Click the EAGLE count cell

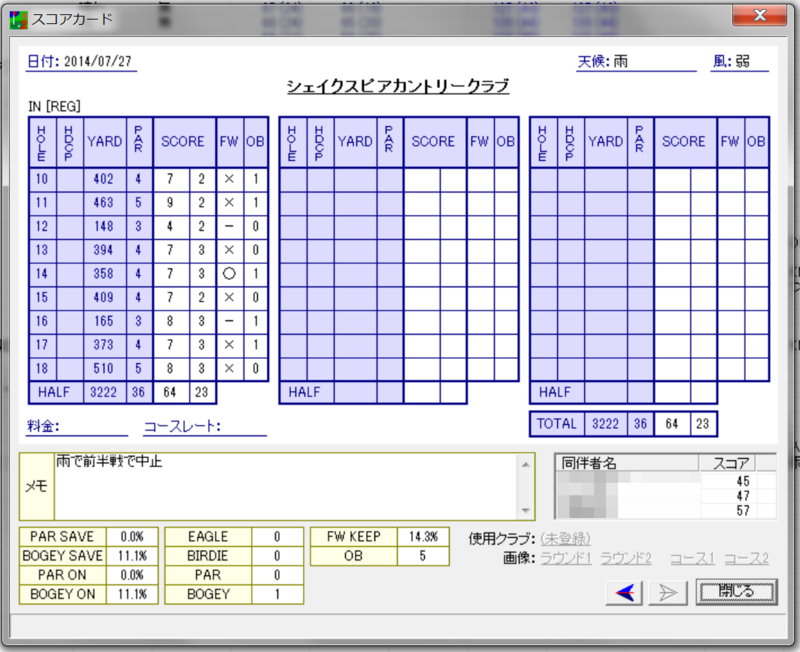coord(277,537)
